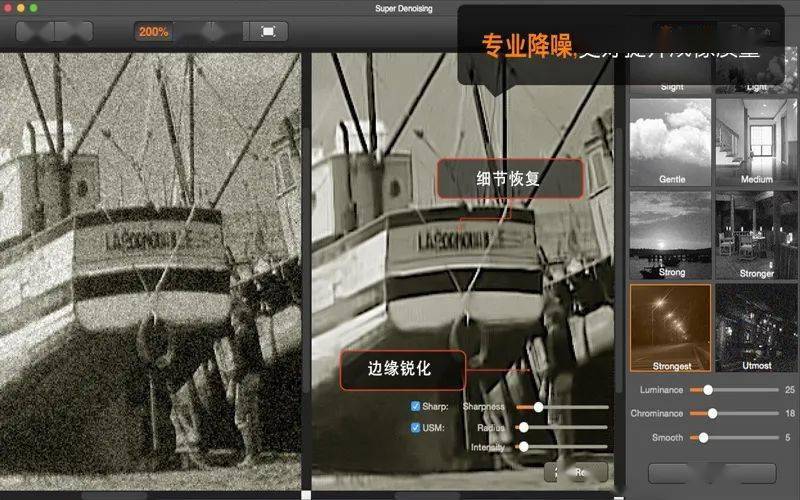Viewport: 800px width, 500px height.
Task: Click the denoised result preview image
Action: [x=462, y=271]
